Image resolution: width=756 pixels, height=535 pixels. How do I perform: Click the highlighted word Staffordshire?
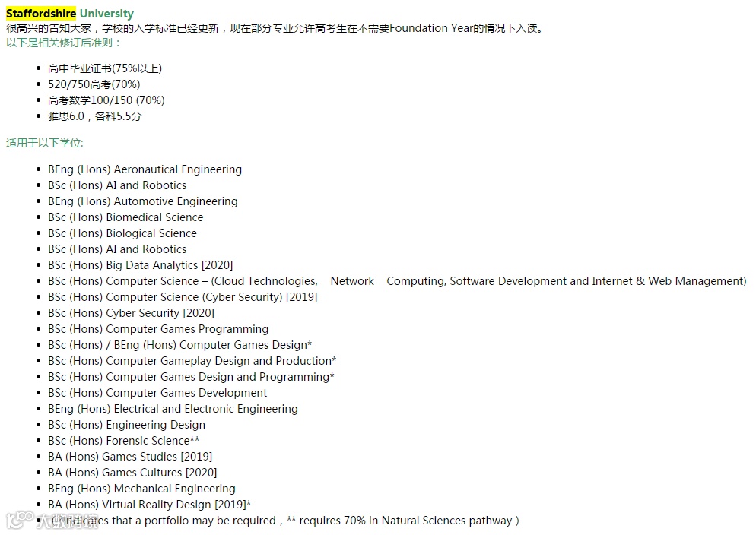pos(41,14)
